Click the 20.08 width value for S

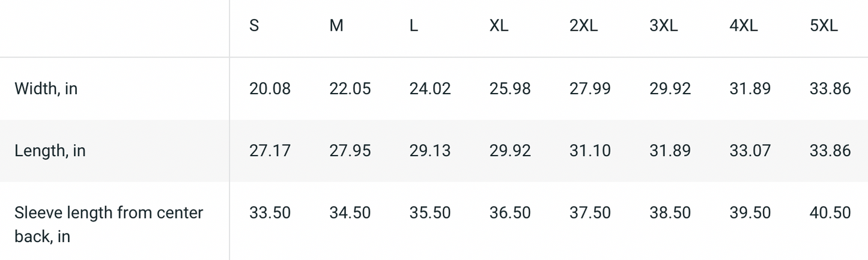click(x=270, y=89)
